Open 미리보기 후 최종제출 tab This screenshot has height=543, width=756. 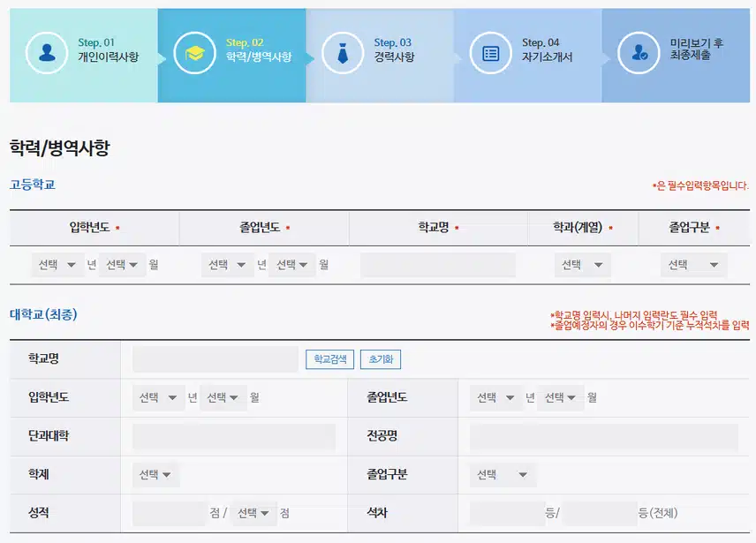tap(676, 56)
